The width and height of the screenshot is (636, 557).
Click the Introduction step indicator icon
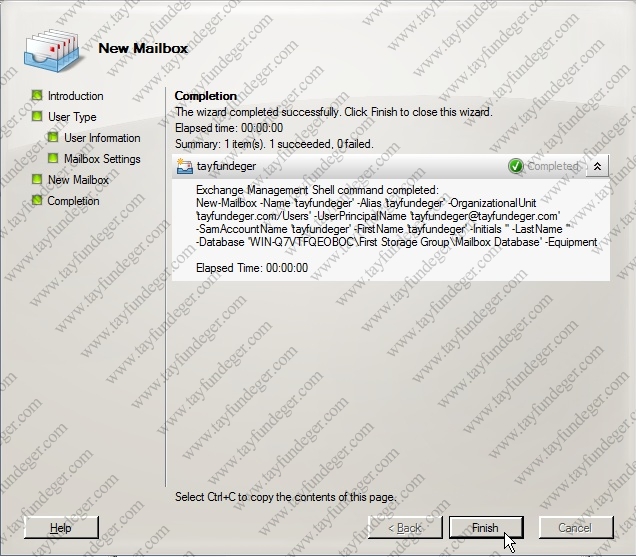coord(37,95)
